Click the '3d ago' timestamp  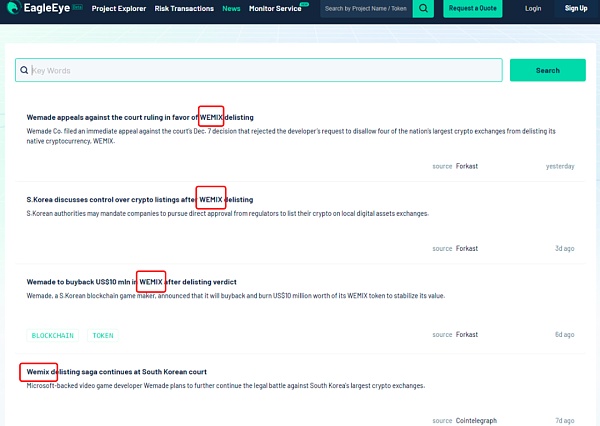coord(564,248)
